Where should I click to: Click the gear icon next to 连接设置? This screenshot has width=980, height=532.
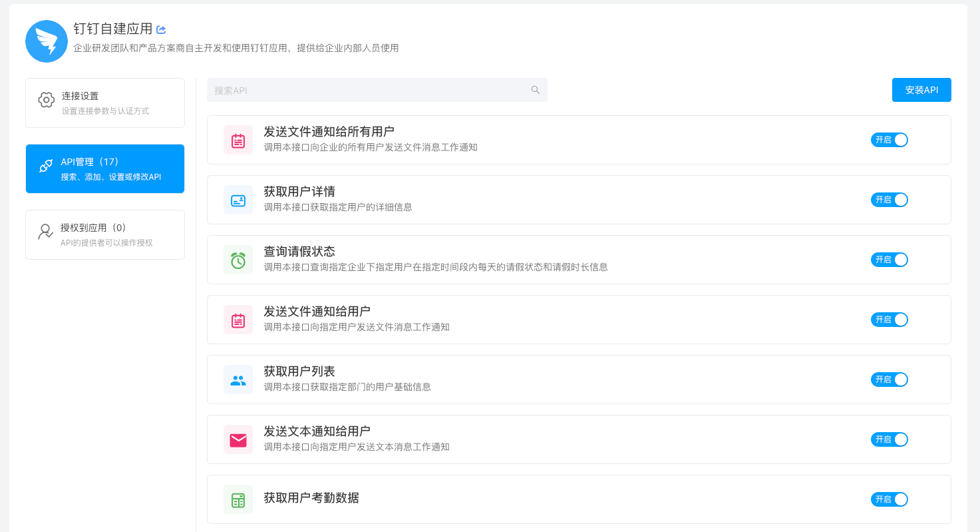46,99
